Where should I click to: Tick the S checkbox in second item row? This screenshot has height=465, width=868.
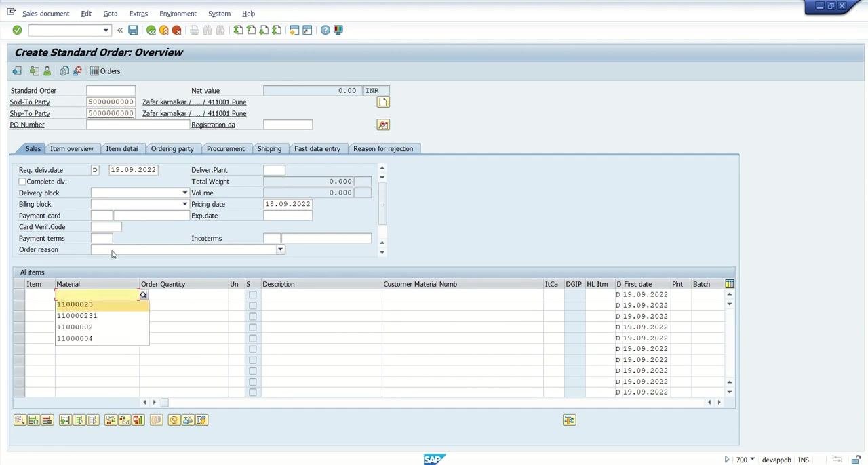(x=253, y=306)
